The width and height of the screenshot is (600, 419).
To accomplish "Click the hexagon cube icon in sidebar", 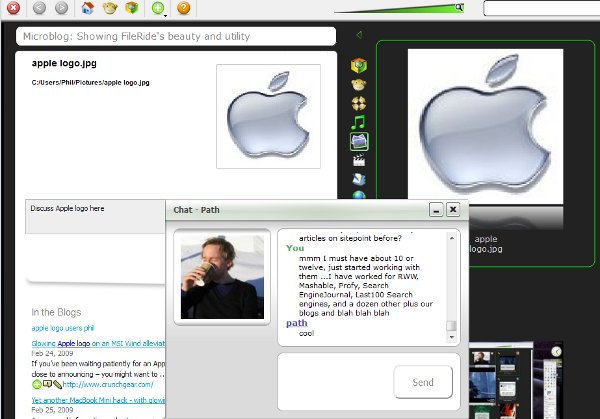I will [359, 65].
